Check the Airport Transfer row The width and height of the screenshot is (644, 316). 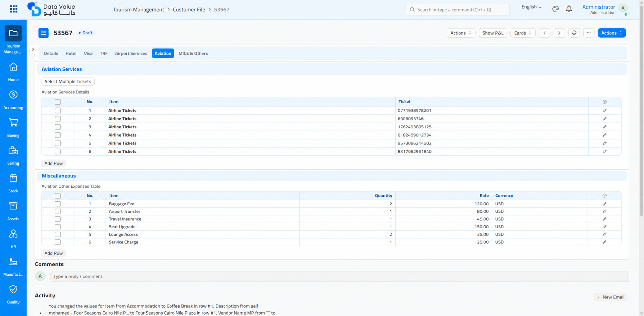(x=58, y=211)
